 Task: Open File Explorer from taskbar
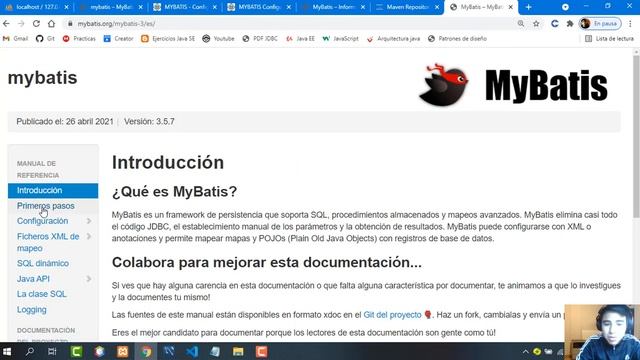coord(238,351)
